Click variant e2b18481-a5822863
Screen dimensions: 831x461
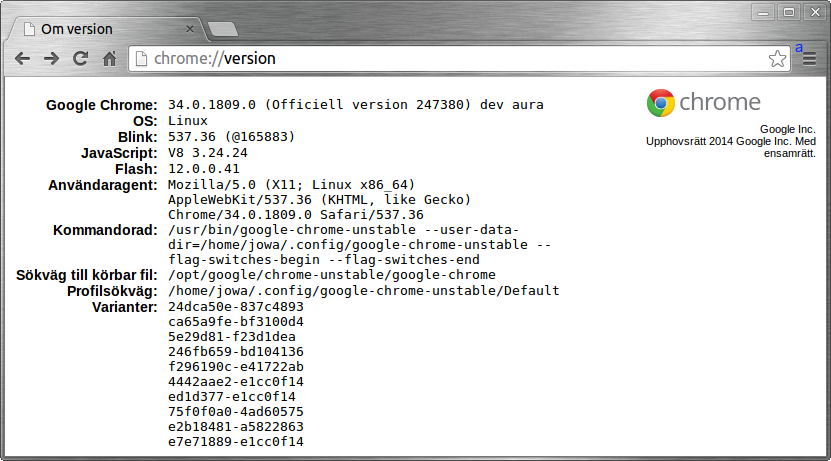click(236, 427)
